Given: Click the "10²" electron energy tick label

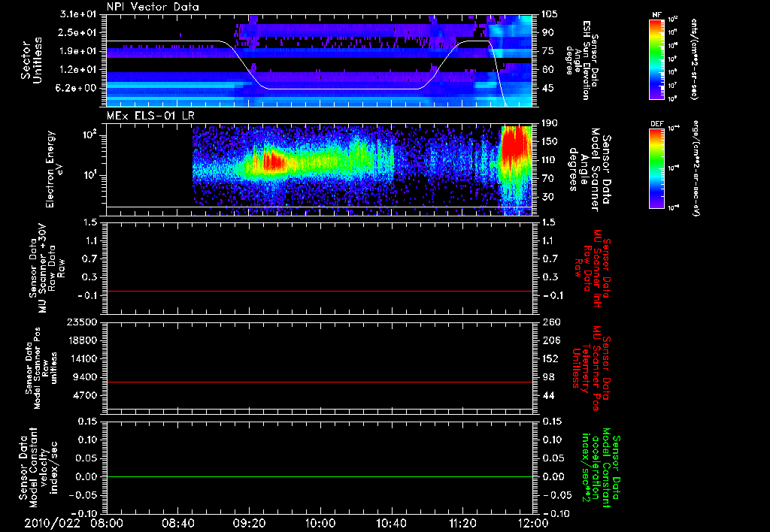Looking at the screenshot, I should point(91,135).
